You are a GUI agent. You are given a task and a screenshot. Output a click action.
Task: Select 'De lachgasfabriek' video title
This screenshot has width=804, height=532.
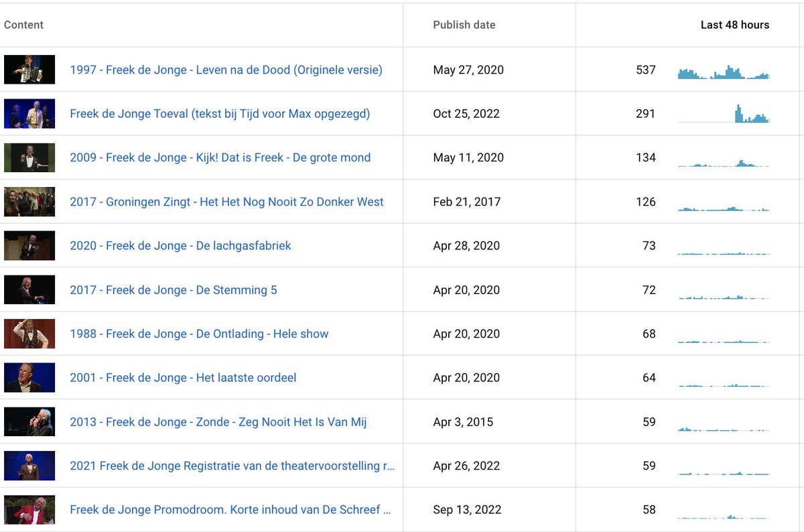tap(180, 246)
